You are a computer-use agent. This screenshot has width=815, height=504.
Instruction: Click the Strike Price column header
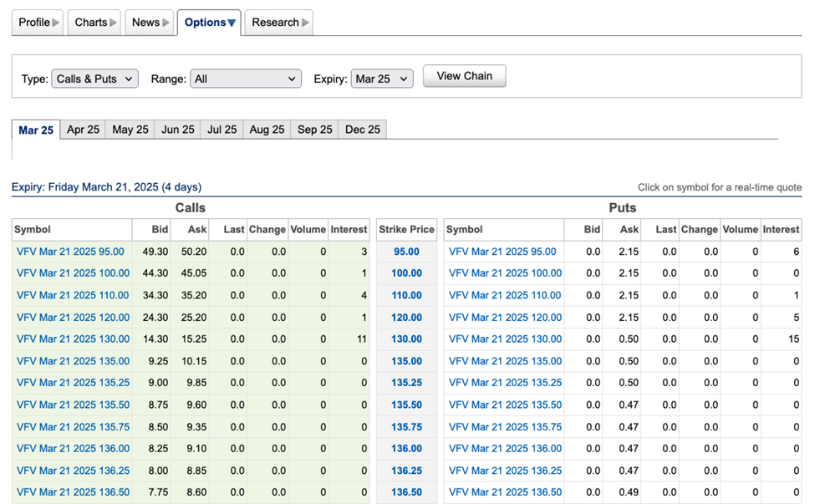[406, 230]
